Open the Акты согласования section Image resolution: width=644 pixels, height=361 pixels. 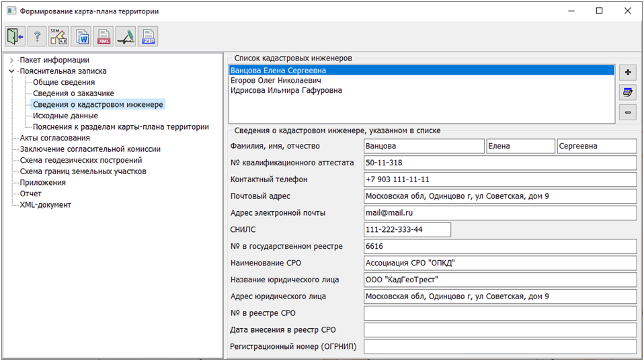54,138
